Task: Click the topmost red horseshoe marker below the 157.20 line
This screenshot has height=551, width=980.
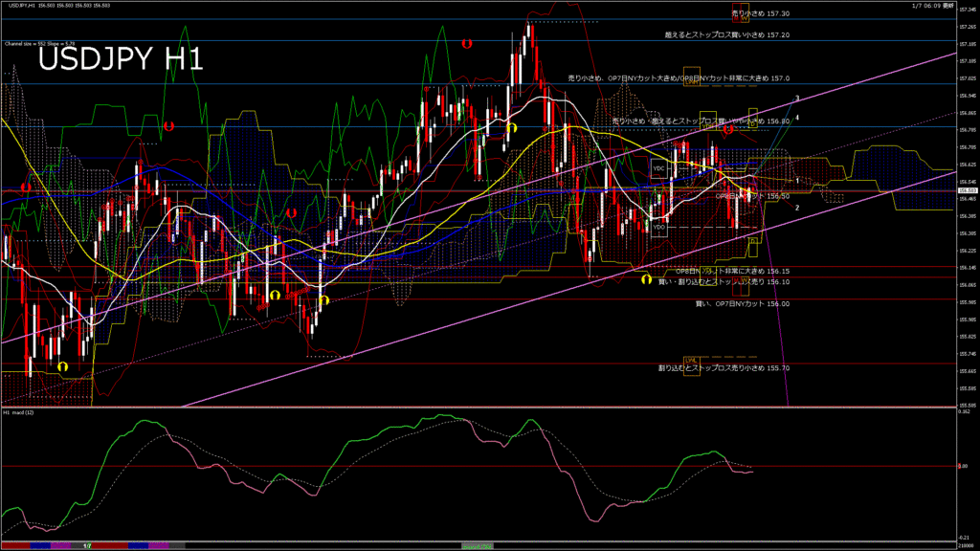Action: [x=467, y=44]
